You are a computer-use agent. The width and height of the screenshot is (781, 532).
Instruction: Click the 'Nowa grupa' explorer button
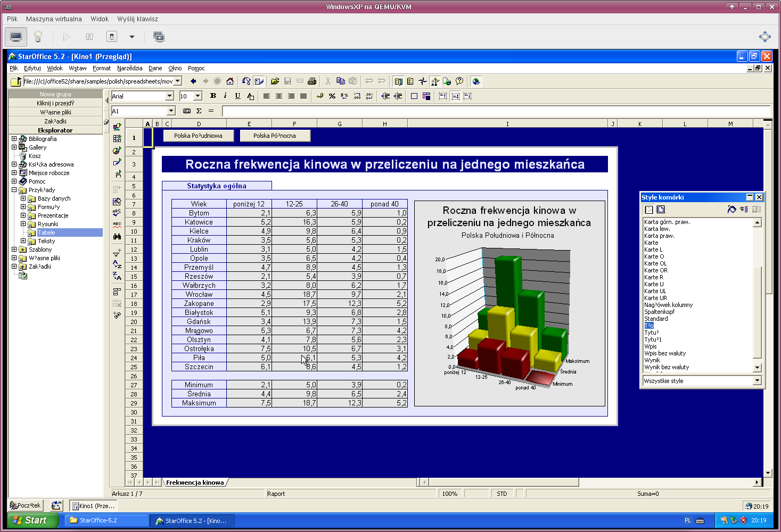[55, 94]
